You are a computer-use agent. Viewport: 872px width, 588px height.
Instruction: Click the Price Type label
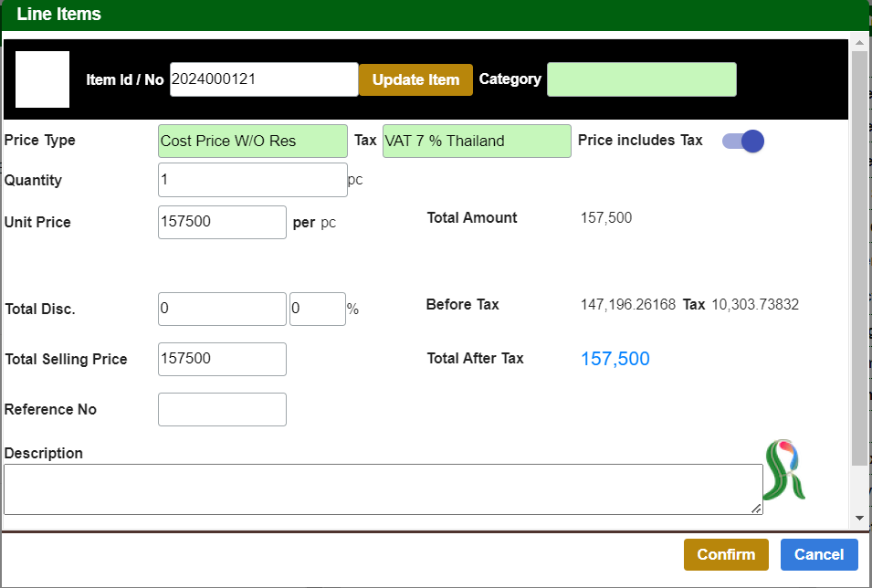[40, 141]
